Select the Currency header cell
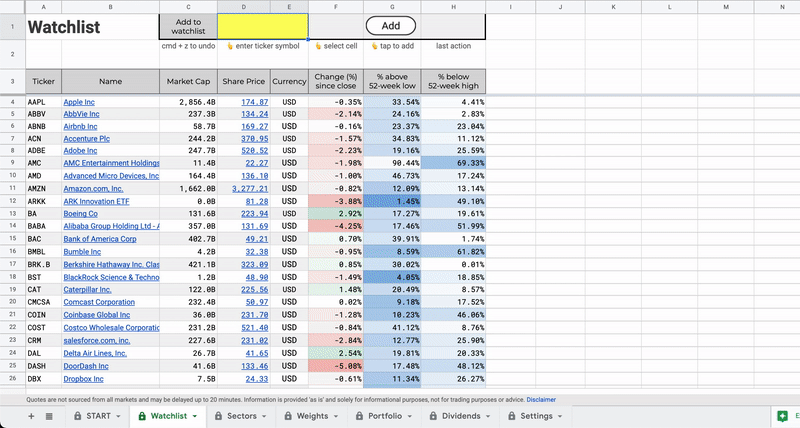This screenshot has height=428, width=800. [x=289, y=82]
